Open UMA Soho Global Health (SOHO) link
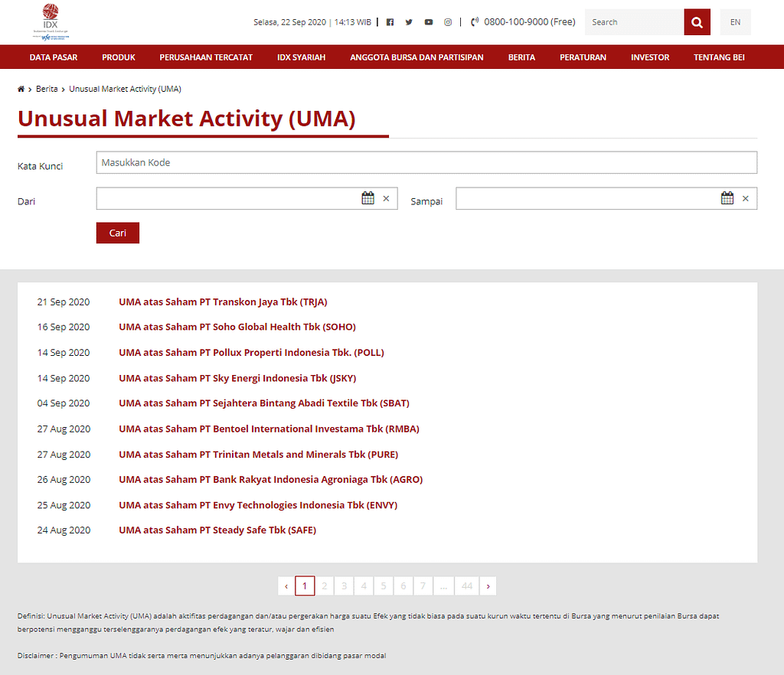Screen dimensions: 784x675 pos(237,327)
